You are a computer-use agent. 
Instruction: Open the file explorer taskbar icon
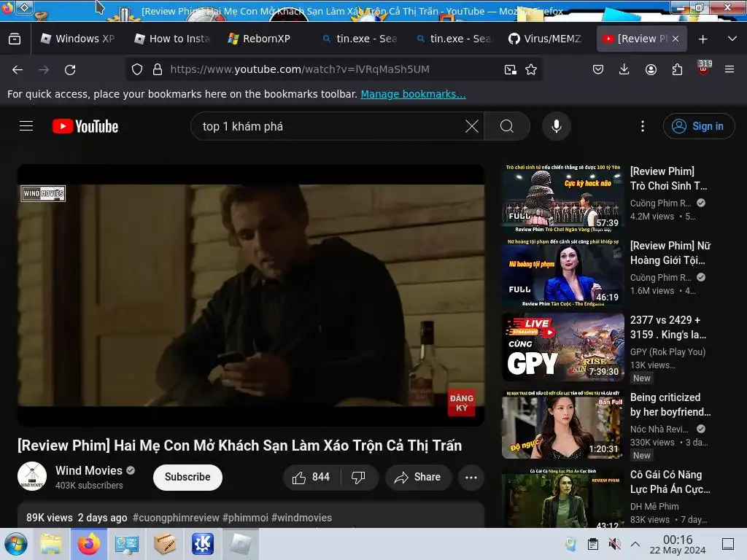[x=51, y=544]
